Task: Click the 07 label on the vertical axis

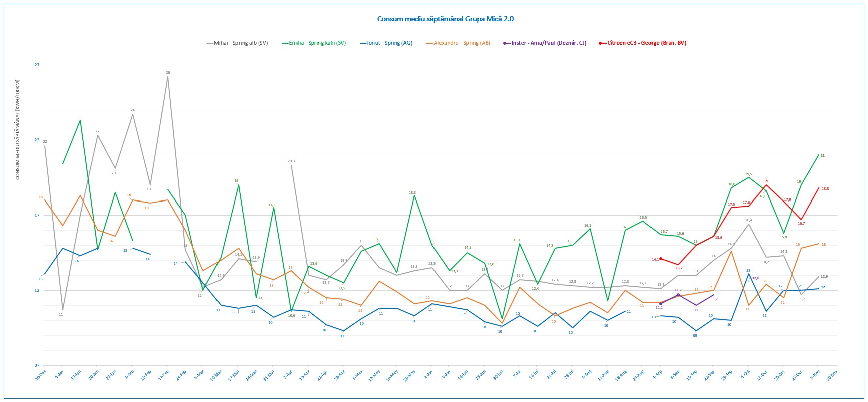Action: (37, 366)
